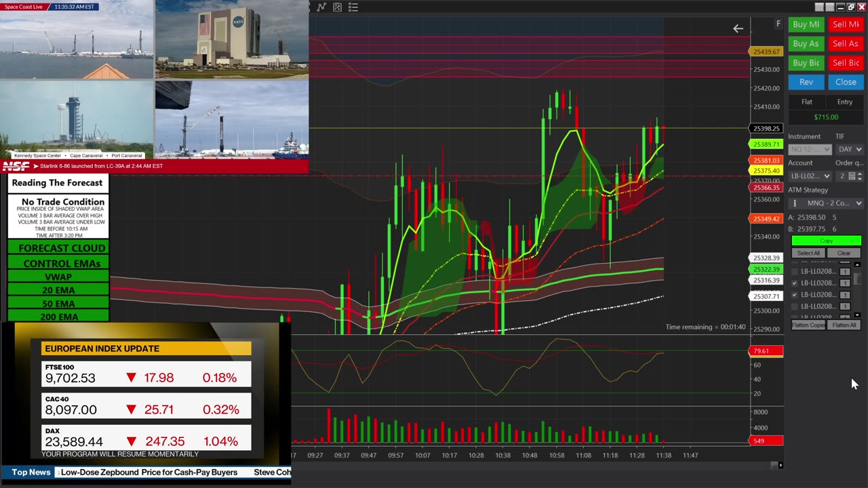Click the 11:38 time axis label

[663, 455]
